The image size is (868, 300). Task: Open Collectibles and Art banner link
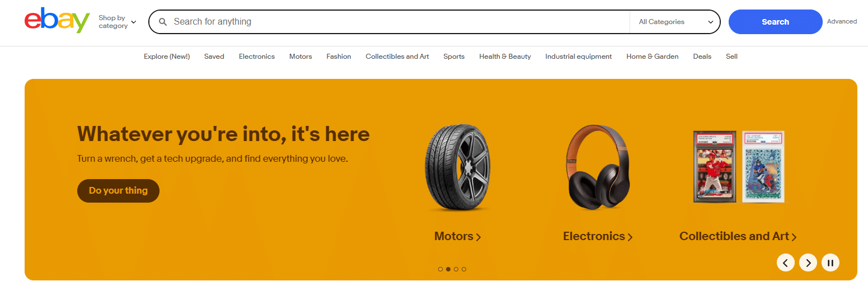point(738,236)
